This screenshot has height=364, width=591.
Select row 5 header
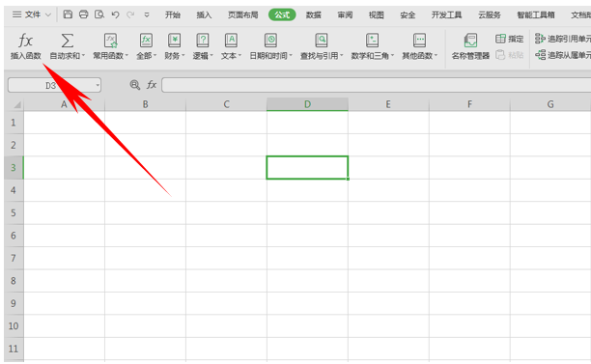point(14,213)
